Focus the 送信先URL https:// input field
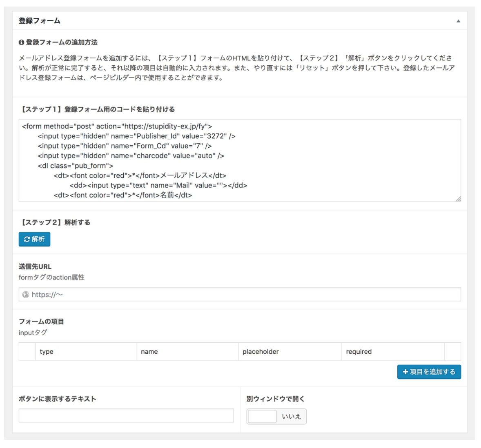This screenshot has height=448, width=481. [245, 295]
